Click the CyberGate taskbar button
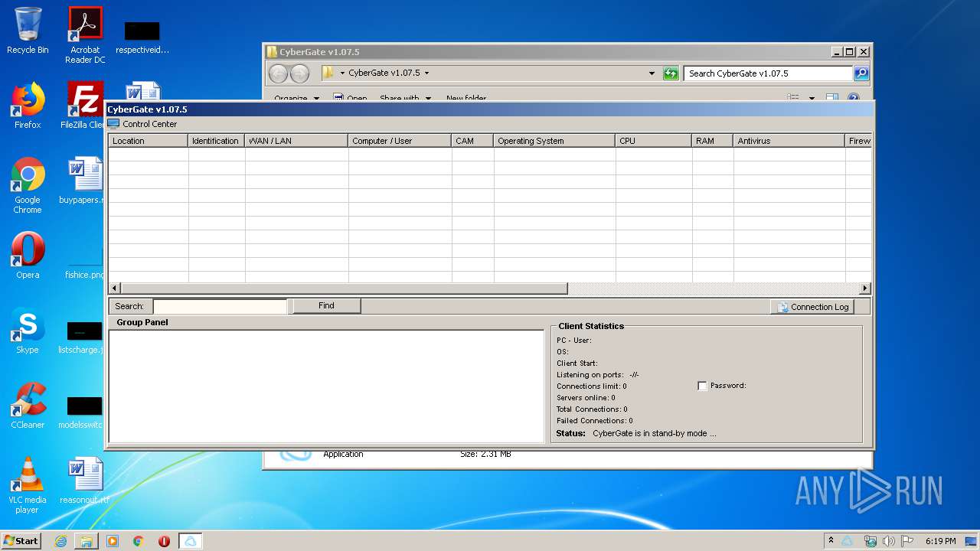The width and height of the screenshot is (980, 551). point(191,541)
